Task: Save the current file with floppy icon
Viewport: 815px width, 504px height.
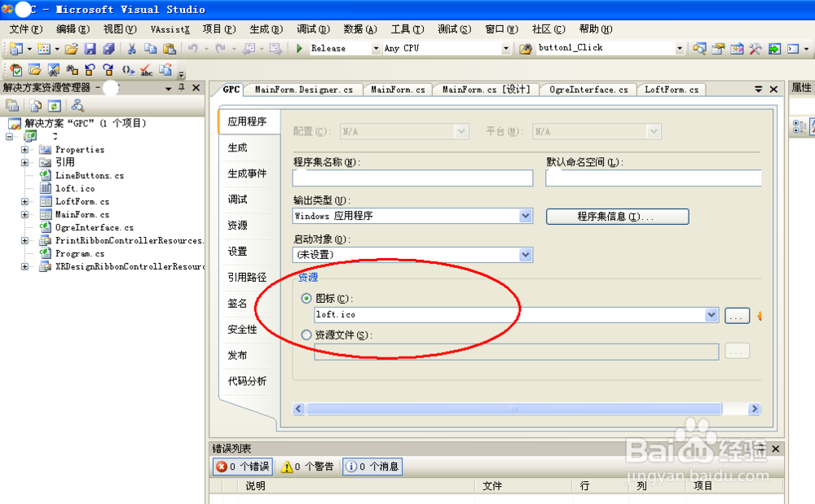Action: [90, 49]
